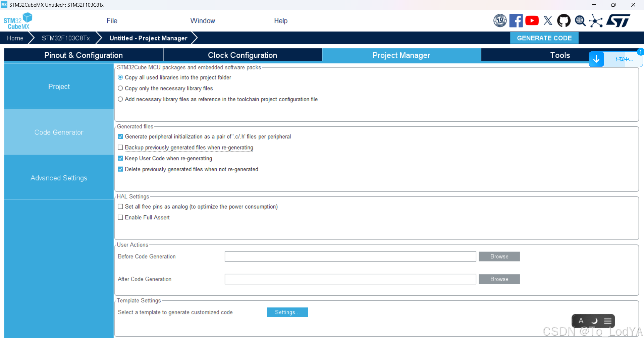Click the ST community network star icon

596,21
